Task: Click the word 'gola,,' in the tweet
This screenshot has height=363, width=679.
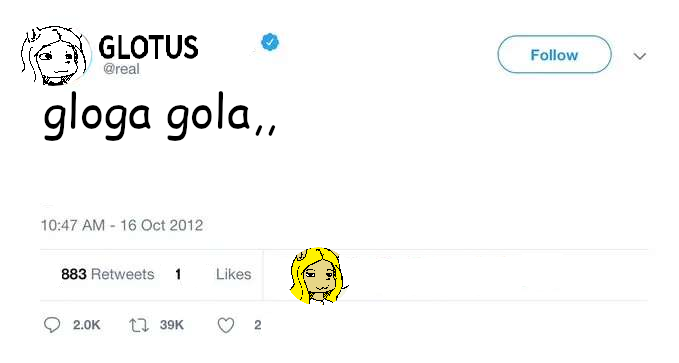Action: pos(222,116)
